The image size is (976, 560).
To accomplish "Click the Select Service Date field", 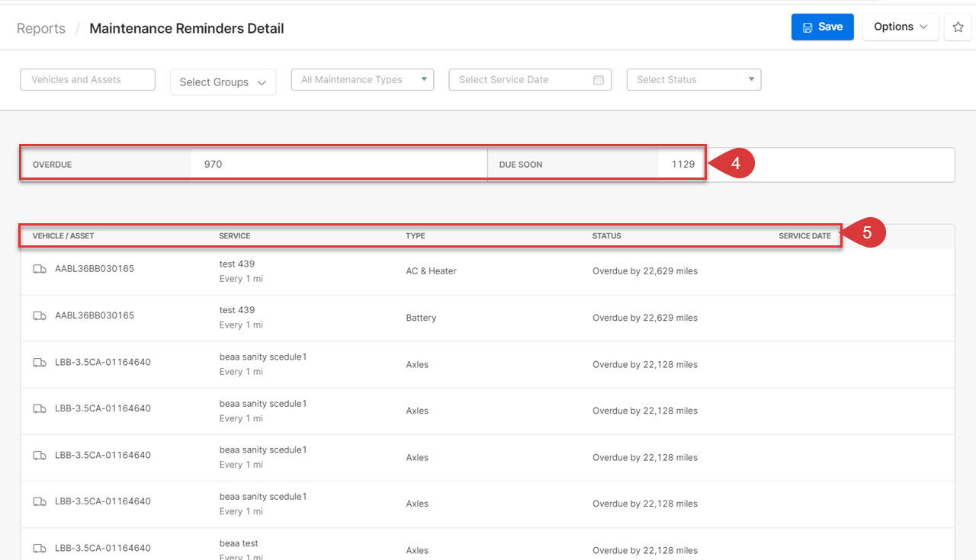I will click(530, 79).
